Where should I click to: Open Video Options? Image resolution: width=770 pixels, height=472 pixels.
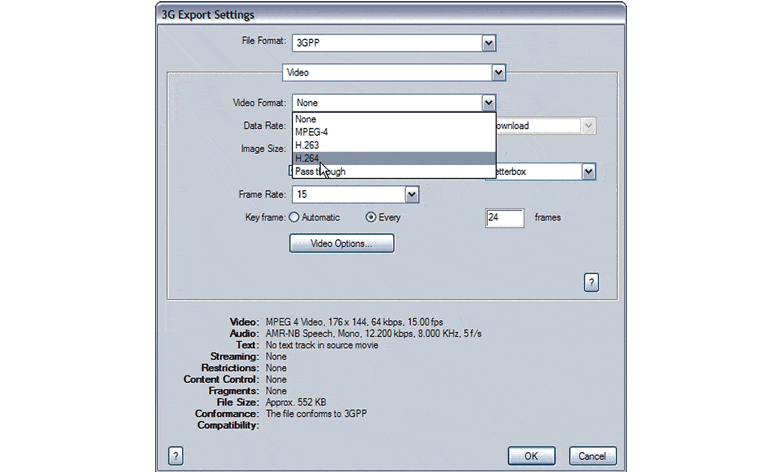coord(341,243)
